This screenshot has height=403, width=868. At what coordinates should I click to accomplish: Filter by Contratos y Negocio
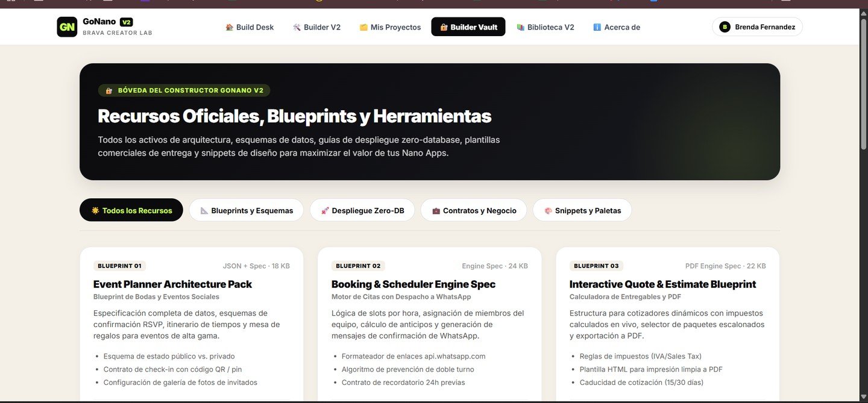[x=474, y=210]
